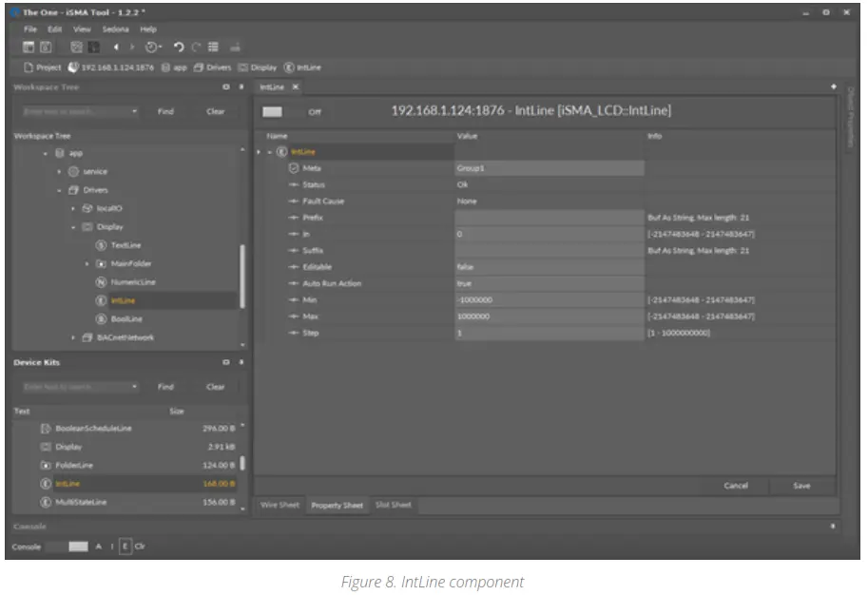
Task: Click the list-rows icon in the toolbar
Action: (x=213, y=47)
